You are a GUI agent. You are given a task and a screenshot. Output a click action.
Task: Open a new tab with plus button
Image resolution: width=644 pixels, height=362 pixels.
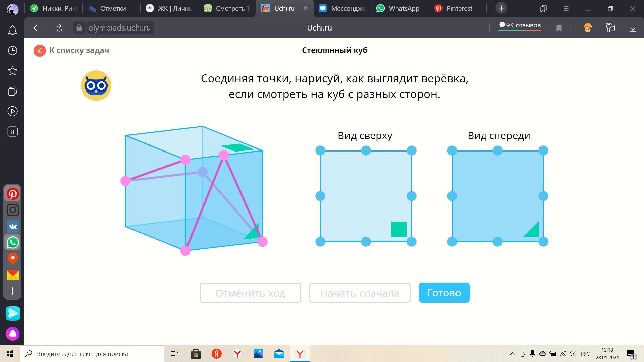pyautogui.click(x=501, y=8)
